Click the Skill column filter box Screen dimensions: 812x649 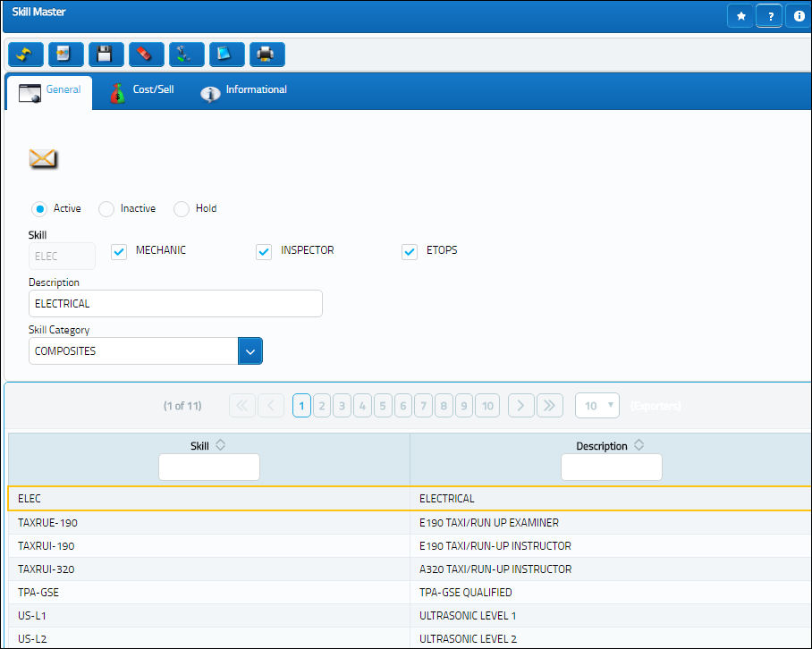click(209, 467)
